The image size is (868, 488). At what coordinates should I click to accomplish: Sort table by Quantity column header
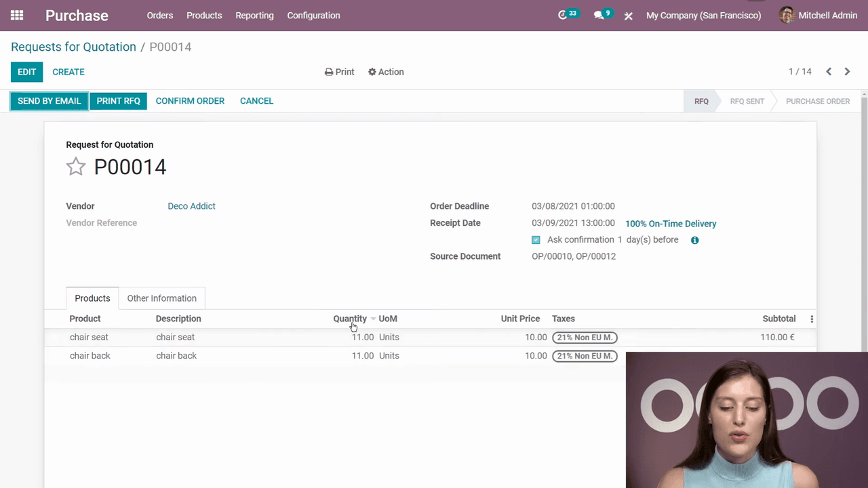point(350,319)
